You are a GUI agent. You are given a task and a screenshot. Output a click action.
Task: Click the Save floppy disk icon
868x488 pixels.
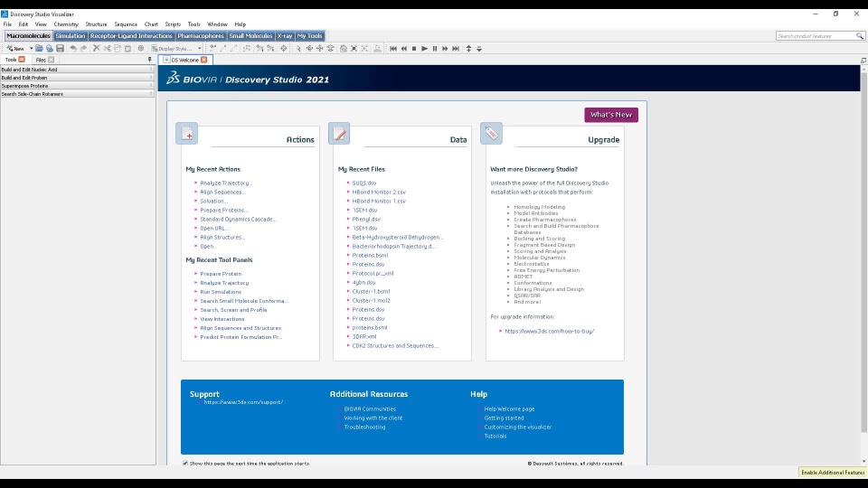point(61,49)
